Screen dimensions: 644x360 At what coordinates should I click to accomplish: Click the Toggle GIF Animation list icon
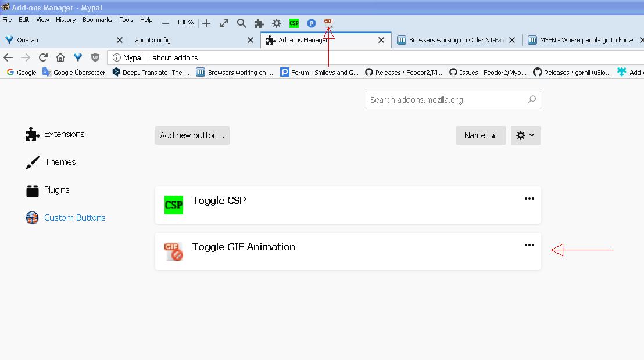(x=174, y=251)
